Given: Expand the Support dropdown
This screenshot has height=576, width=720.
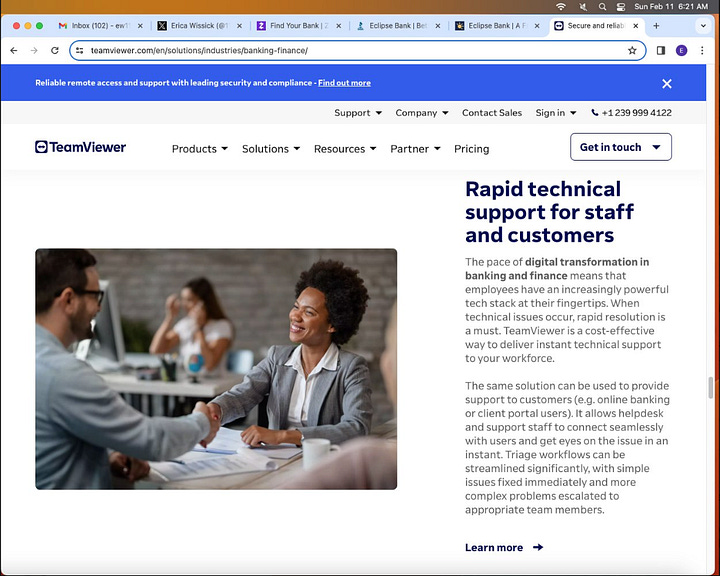Looking at the screenshot, I should click(358, 113).
